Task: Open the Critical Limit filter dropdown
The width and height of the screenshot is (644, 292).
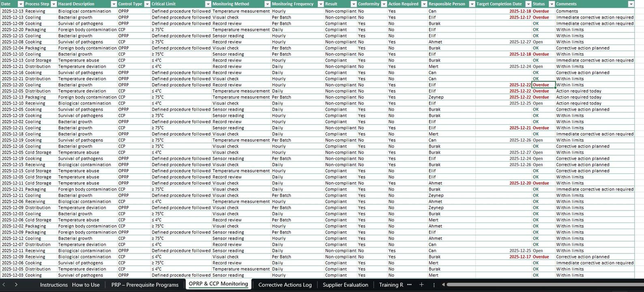Action: point(208,4)
